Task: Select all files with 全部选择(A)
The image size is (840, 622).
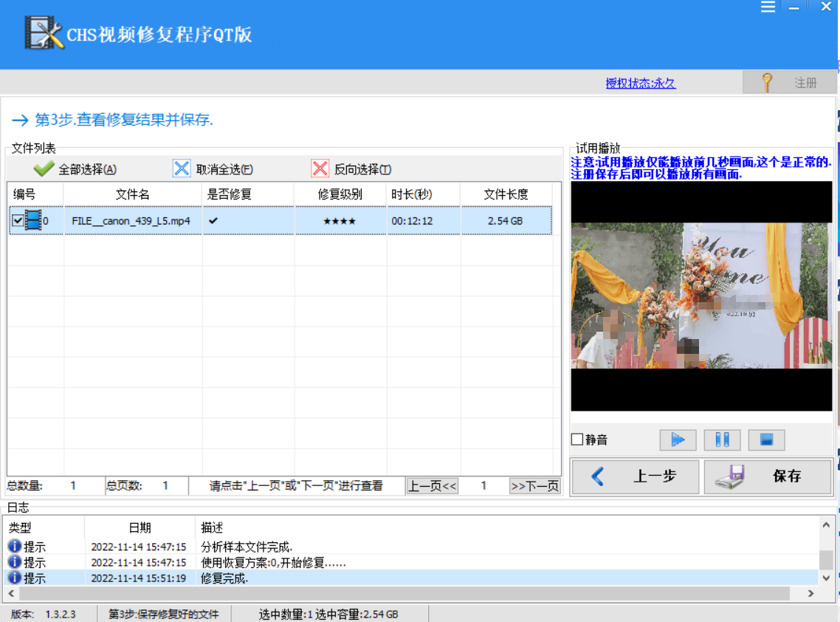Action: click(x=75, y=169)
